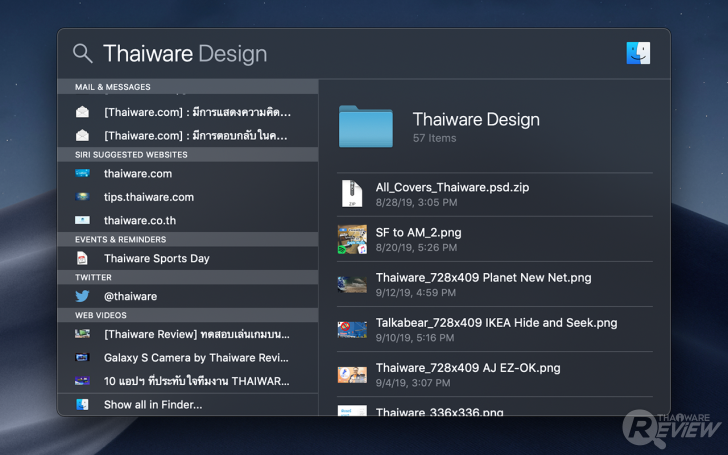Open thaiware.co.th suggested website
Screen dimensions: 728x455
click(188, 221)
